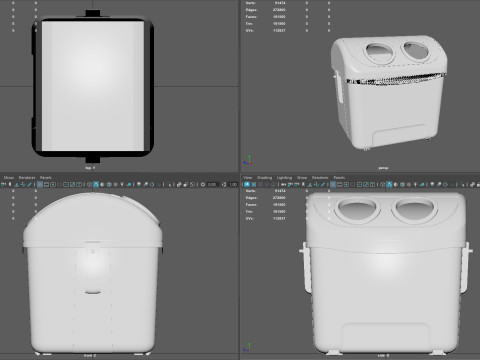Click the grease pencil icon in the side view toolbar
Viewport: 480px width, 360px height.
coord(323,184)
